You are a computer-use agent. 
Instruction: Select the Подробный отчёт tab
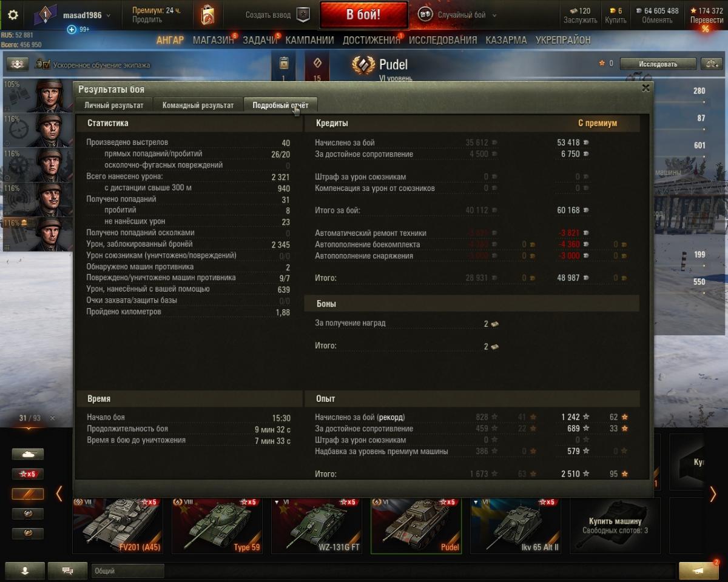(x=280, y=105)
